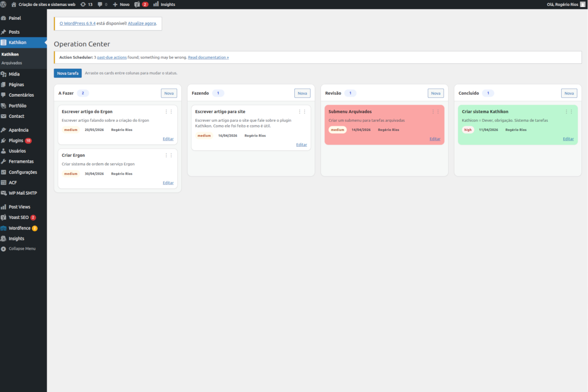Image resolution: width=588 pixels, height=392 pixels.
Task: Click the A Fazer count badge 2
Action: 83,93
